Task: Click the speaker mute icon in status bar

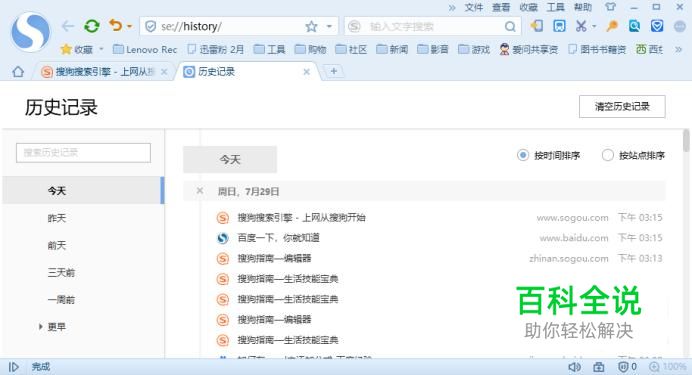Action: (574, 367)
